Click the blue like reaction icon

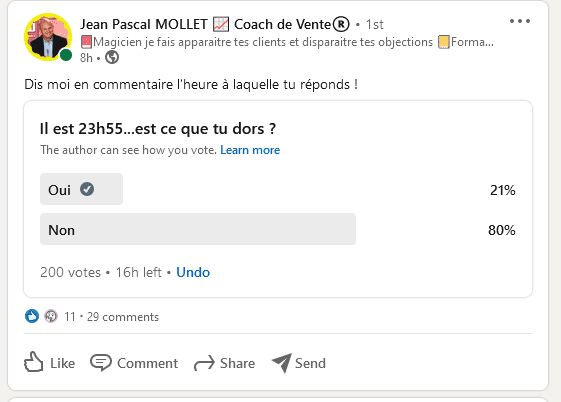pyautogui.click(x=32, y=316)
